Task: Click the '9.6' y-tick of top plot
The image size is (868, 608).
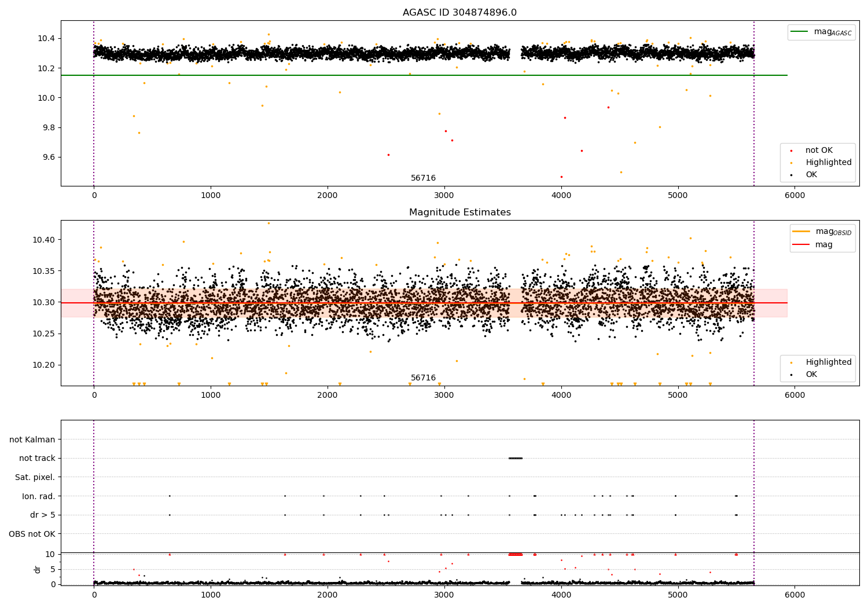Action: click(x=49, y=158)
